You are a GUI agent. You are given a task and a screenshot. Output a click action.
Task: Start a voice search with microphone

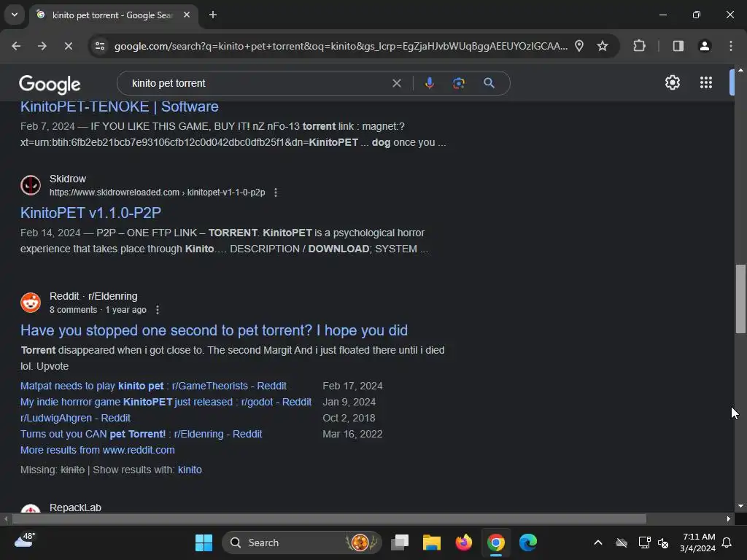click(x=429, y=83)
